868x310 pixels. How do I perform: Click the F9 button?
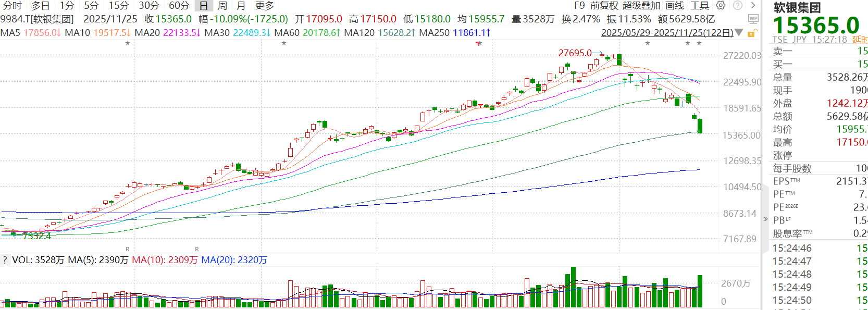tap(579, 6)
